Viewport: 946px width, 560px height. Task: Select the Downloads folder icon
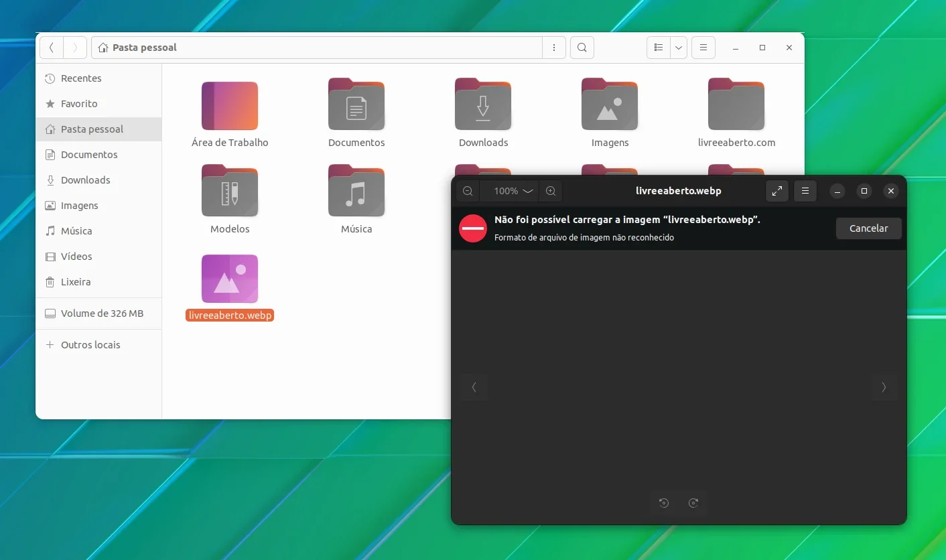[x=483, y=104]
